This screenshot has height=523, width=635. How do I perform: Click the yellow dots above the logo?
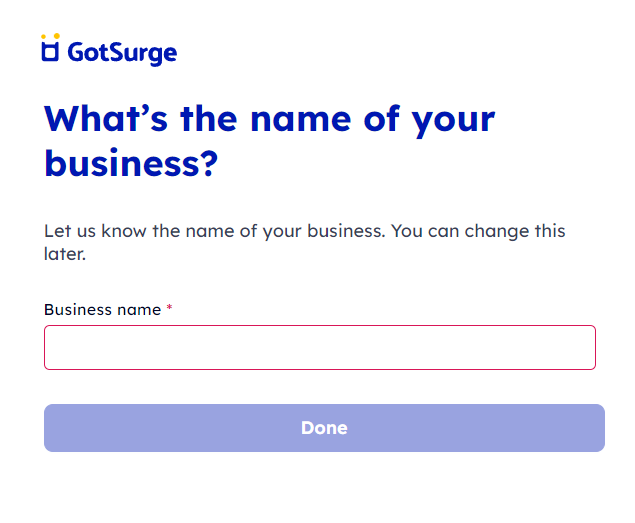tap(50, 36)
